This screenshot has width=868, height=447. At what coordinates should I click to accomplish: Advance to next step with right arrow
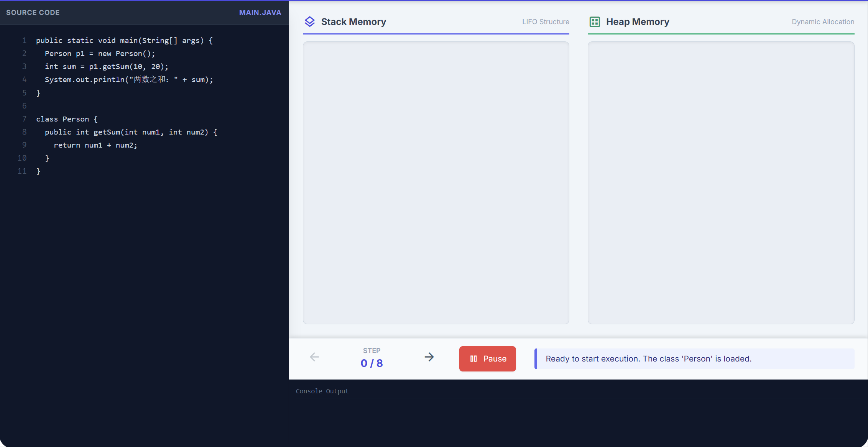coord(429,357)
